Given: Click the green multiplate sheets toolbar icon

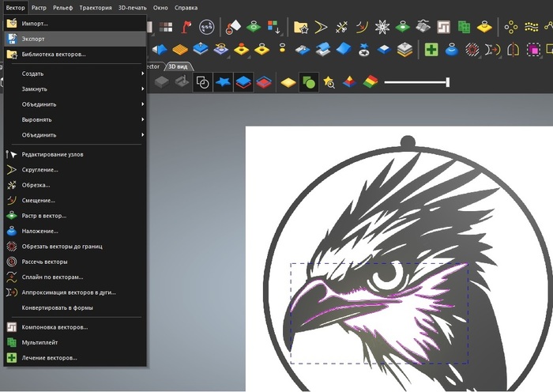Looking at the screenshot, I should 465,27.
